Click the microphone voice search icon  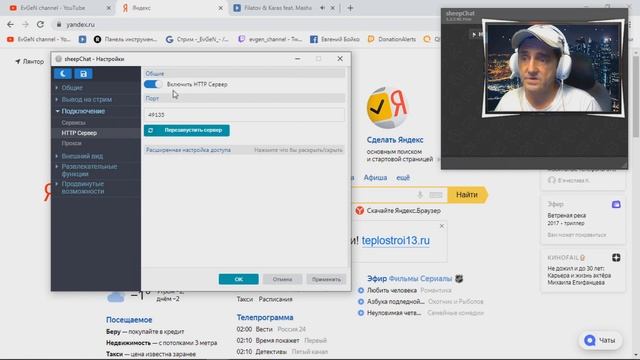(x=420, y=195)
